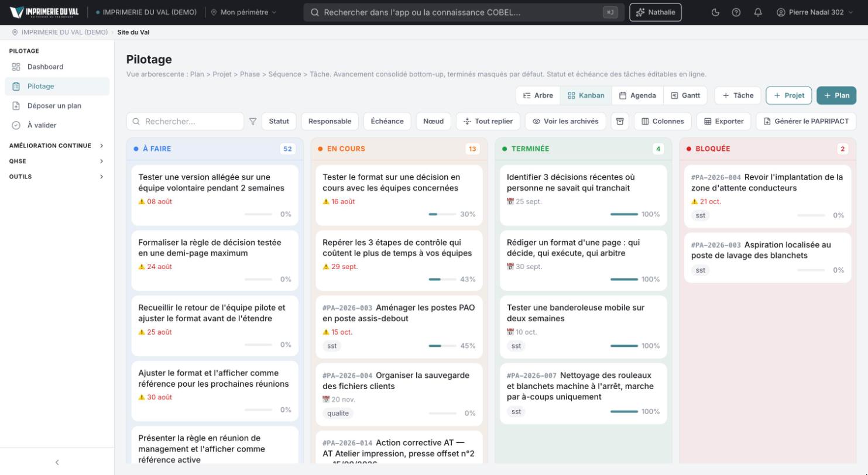Open the Colonnes settings
The image size is (868, 475).
pyautogui.click(x=663, y=121)
